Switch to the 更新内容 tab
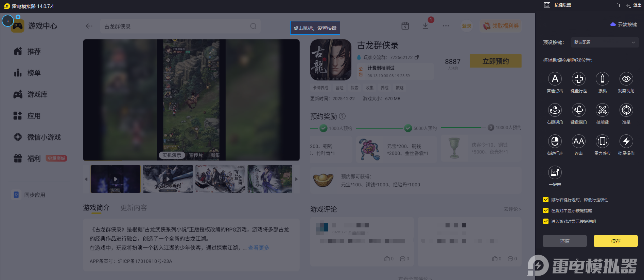This screenshot has height=280, width=644. tap(134, 208)
